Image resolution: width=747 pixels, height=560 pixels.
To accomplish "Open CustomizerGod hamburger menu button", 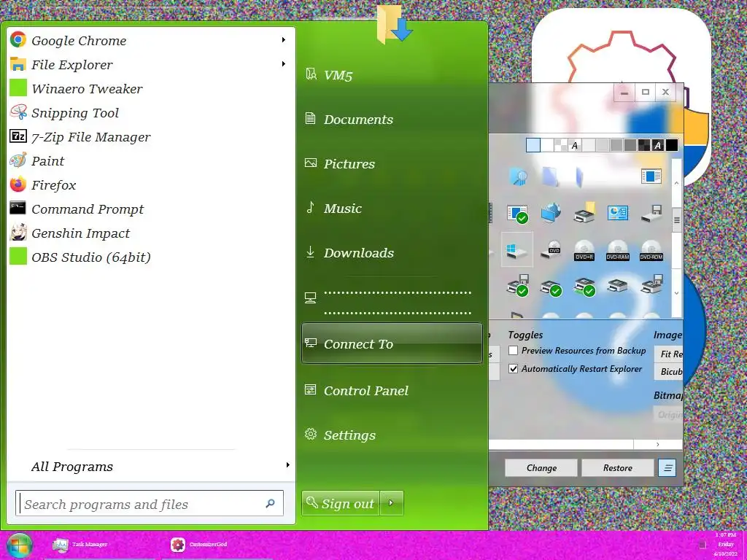I will point(667,467).
